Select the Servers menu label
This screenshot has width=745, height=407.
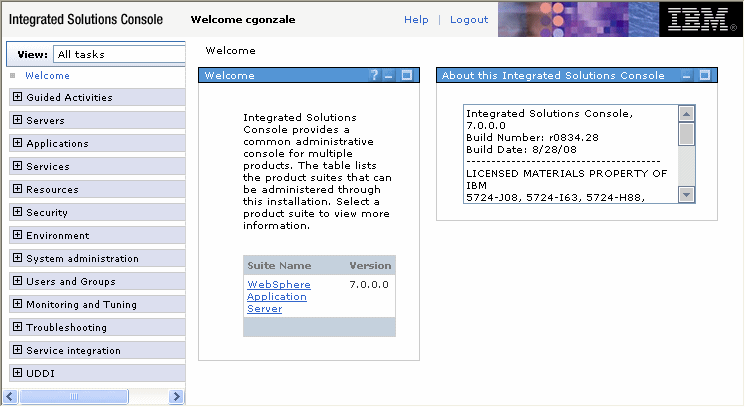pyautogui.click(x=45, y=121)
